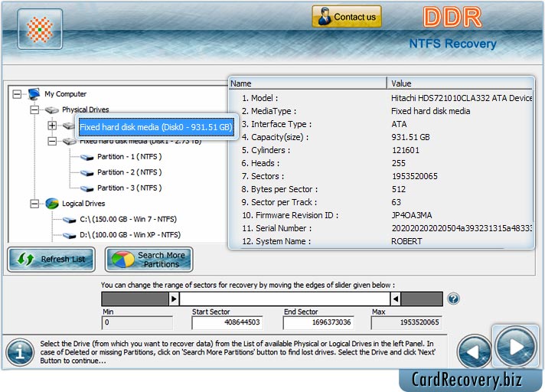
Task: Select the '3. Interface Type :' row
Action: pos(380,124)
